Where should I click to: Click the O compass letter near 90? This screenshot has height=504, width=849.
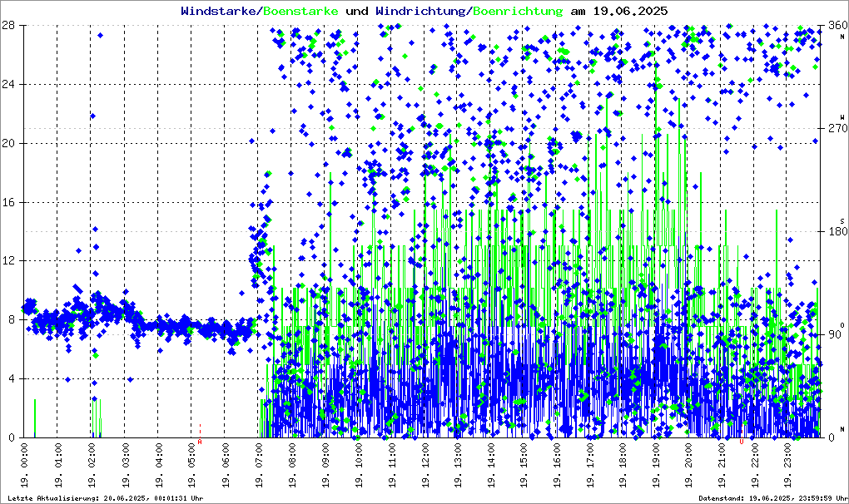point(842,325)
